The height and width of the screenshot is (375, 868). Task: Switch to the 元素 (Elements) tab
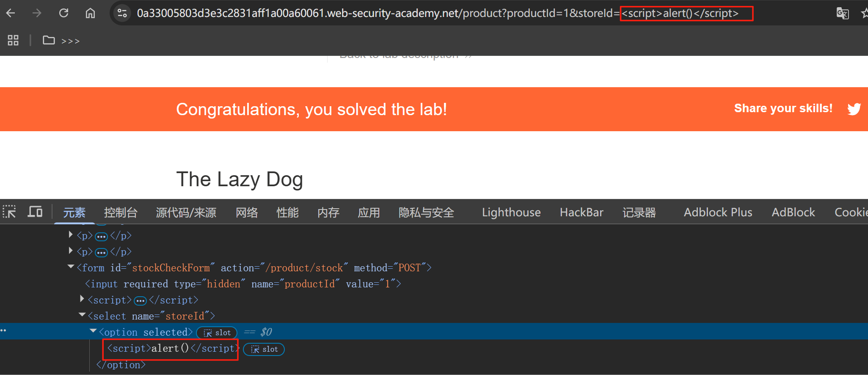coord(74,212)
